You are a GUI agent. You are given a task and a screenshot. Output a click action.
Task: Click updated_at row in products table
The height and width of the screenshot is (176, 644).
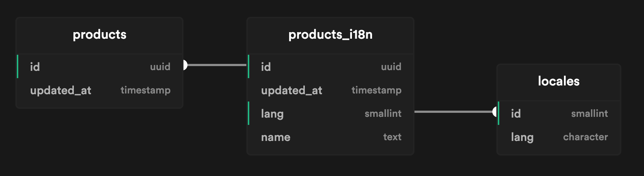(99, 90)
